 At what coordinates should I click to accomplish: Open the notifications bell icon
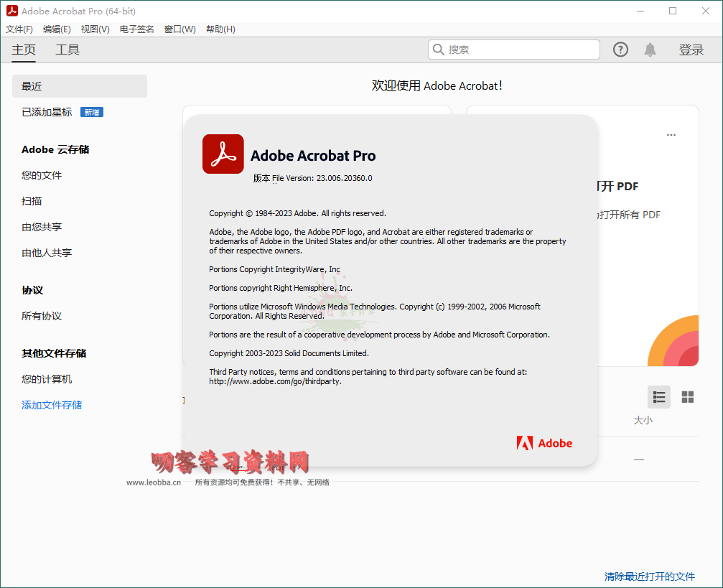[650, 50]
